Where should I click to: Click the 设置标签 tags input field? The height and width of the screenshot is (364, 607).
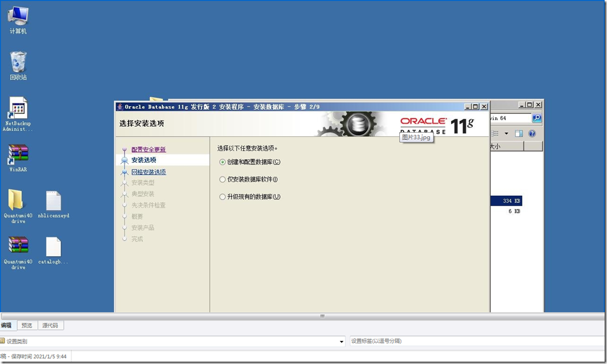(478, 341)
